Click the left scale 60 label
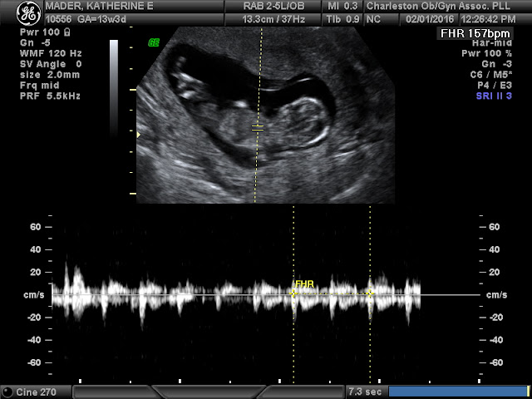The height and width of the screenshot is (399, 532). pyautogui.click(x=36, y=227)
